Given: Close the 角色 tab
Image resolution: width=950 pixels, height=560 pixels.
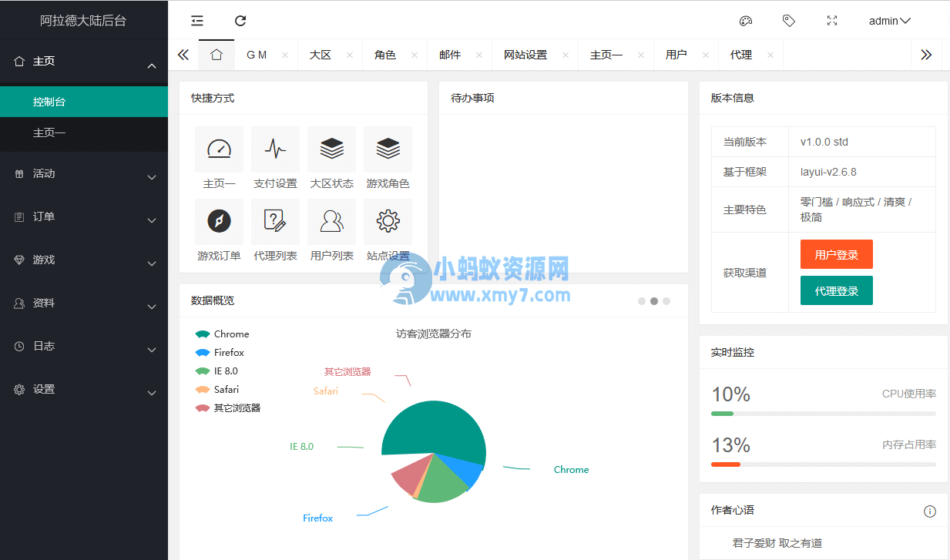Looking at the screenshot, I should (x=415, y=55).
